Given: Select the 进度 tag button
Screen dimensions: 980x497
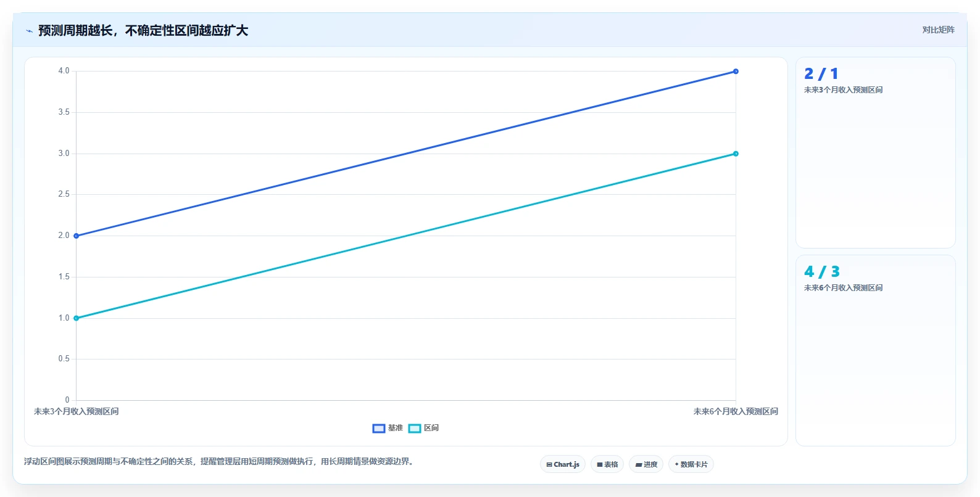Looking at the screenshot, I should (x=646, y=464).
